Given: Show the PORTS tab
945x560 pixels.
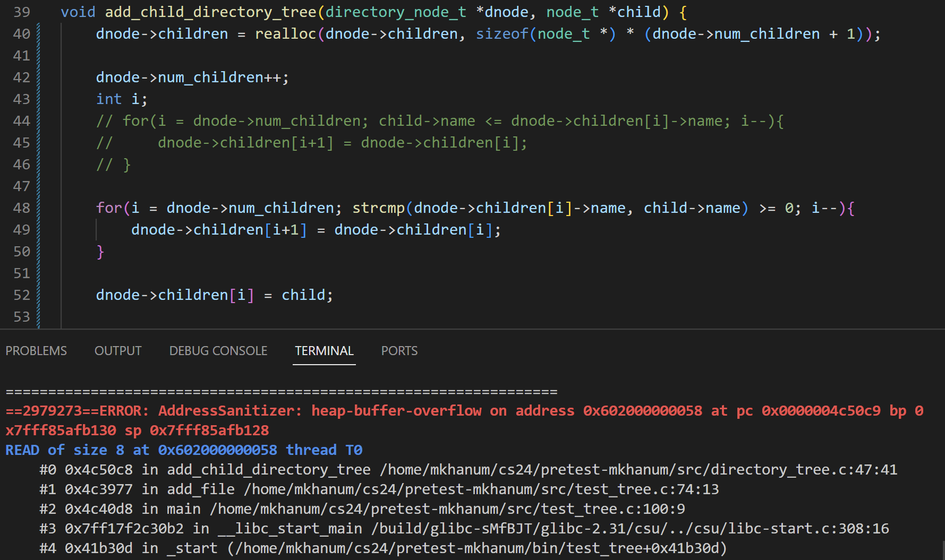Looking at the screenshot, I should click(399, 351).
